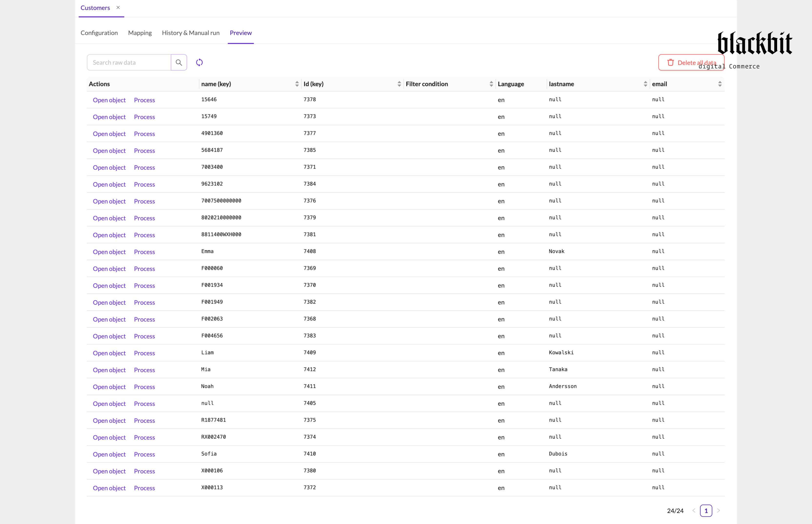
Task: Select lastname cell Dubois
Action: click(x=558, y=453)
